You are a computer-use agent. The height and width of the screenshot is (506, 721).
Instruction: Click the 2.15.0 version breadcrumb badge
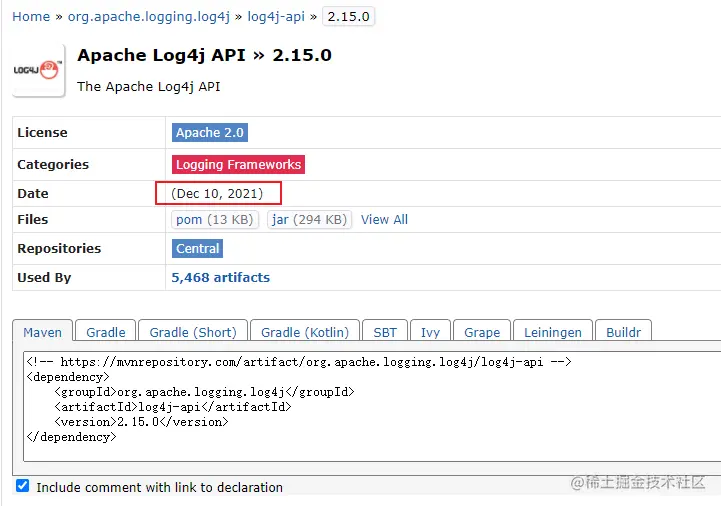click(x=348, y=17)
